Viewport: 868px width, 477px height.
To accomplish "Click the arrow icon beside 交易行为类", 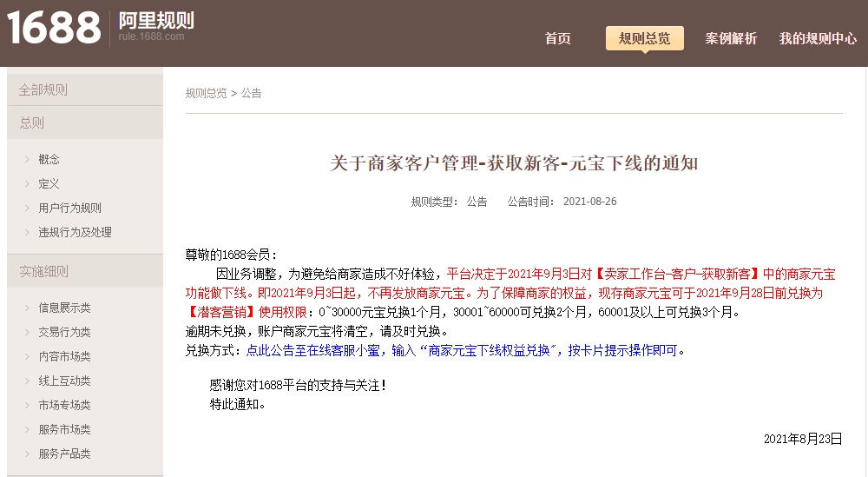I will 28,332.
